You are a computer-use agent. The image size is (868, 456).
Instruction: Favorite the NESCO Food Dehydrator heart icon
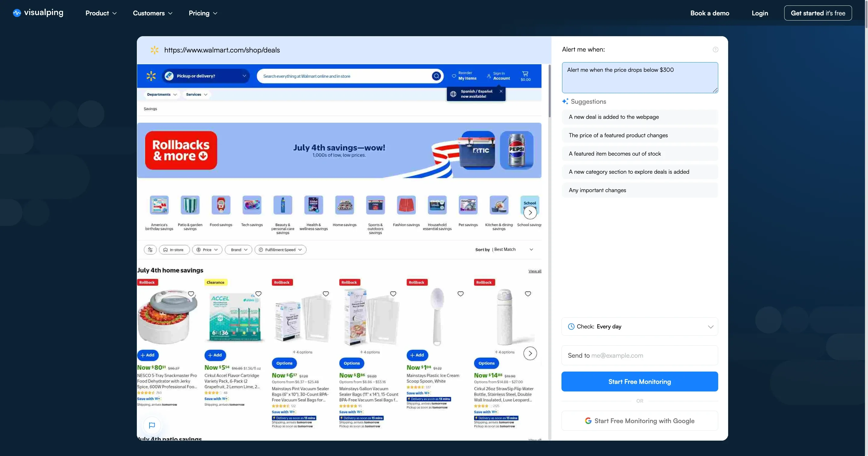pos(191,294)
